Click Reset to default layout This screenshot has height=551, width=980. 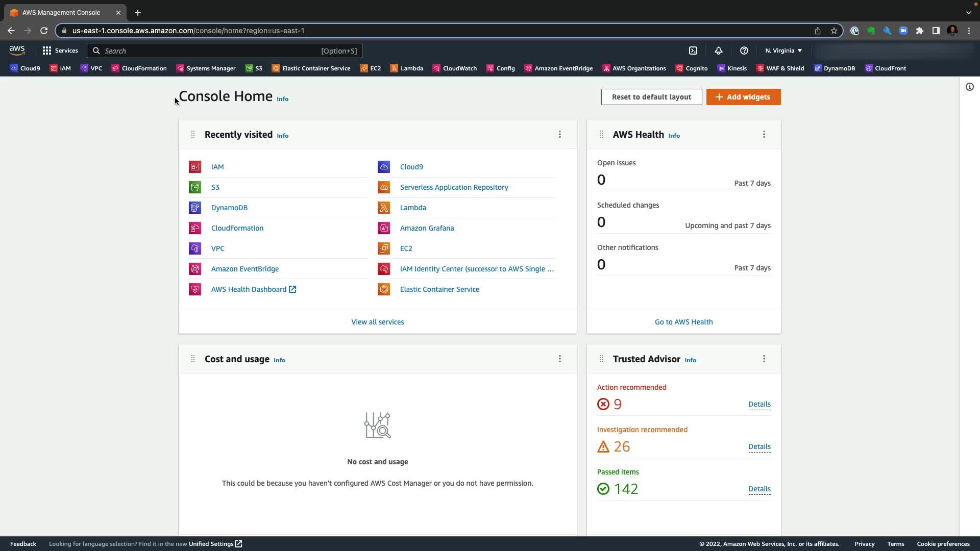point(651,97)
